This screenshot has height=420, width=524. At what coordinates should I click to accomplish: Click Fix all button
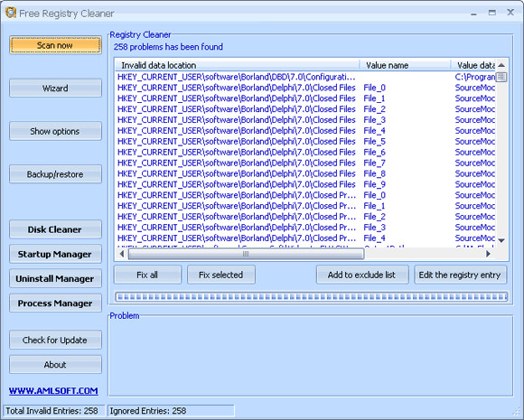pyautogui.click(x=147, y=275)
